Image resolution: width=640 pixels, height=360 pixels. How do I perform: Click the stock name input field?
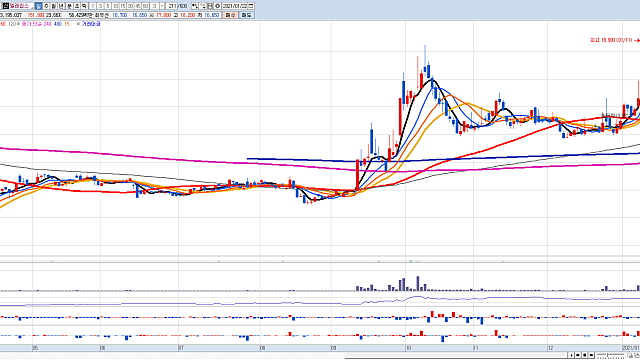21,6
